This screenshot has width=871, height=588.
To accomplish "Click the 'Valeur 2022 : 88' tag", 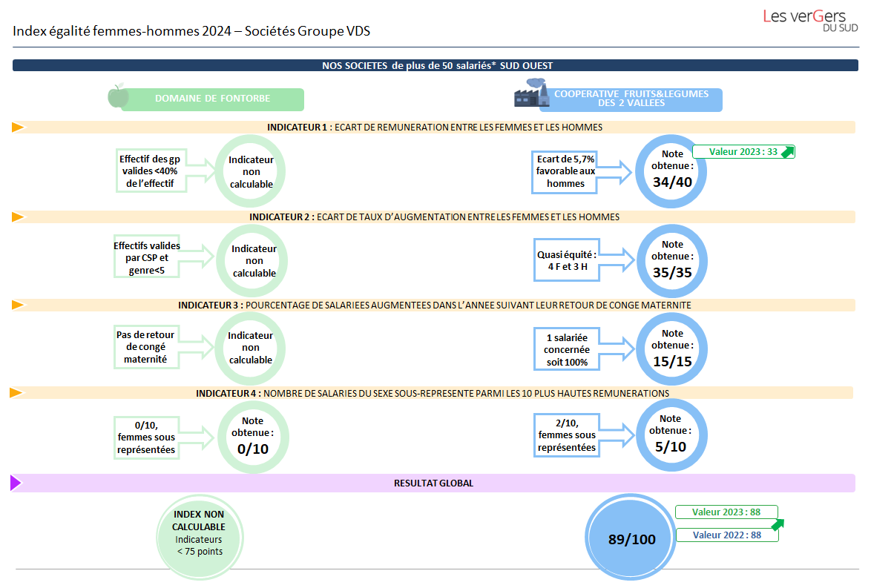I will click(727, 535).
